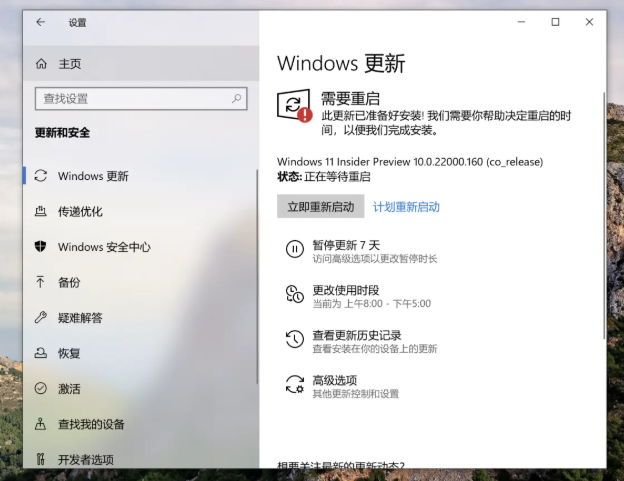Viewport: 624px width, 481px height.
Task: Open 疑难解答 settings page
Action: point(140,317)
